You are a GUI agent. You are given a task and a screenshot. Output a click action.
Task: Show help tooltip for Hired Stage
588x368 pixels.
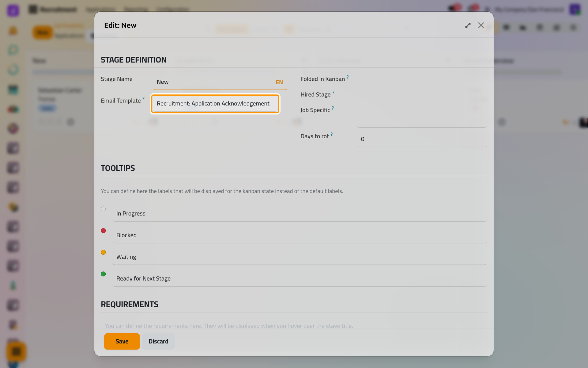(333, 92)
